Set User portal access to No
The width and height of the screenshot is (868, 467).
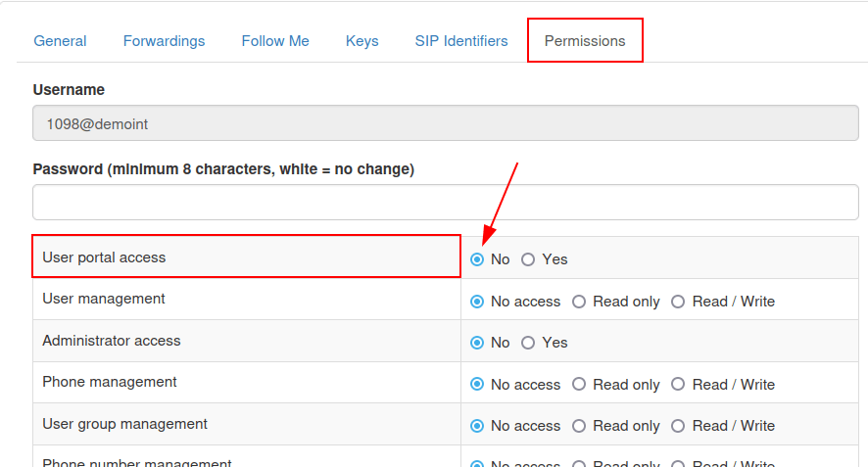tap(477, 259)
